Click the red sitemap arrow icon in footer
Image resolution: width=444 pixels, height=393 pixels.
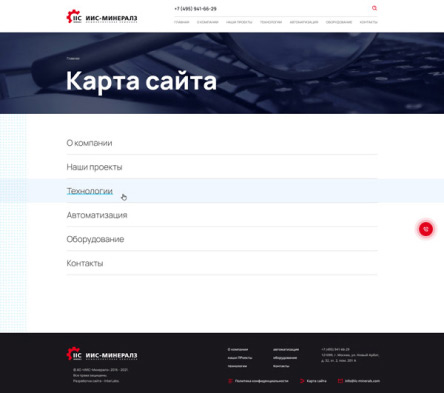302,381
